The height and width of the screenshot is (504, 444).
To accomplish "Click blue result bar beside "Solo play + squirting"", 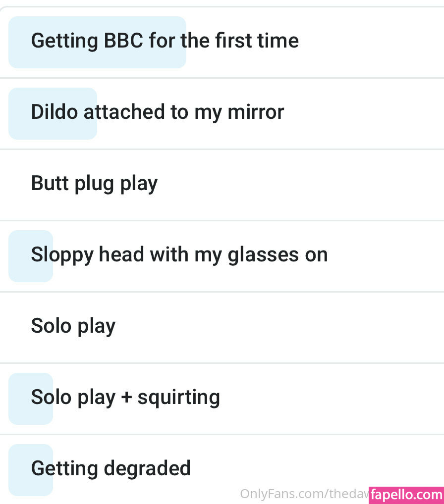I will tap(31, 399).
